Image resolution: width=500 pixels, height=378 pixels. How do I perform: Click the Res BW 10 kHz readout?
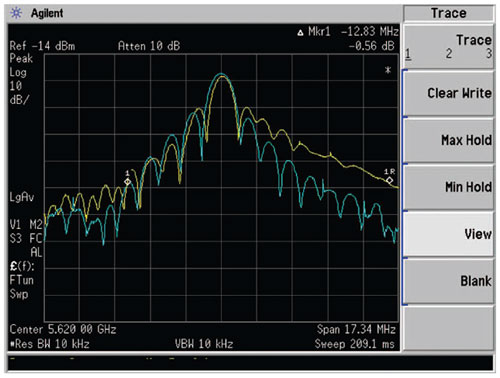click(49, 344)
